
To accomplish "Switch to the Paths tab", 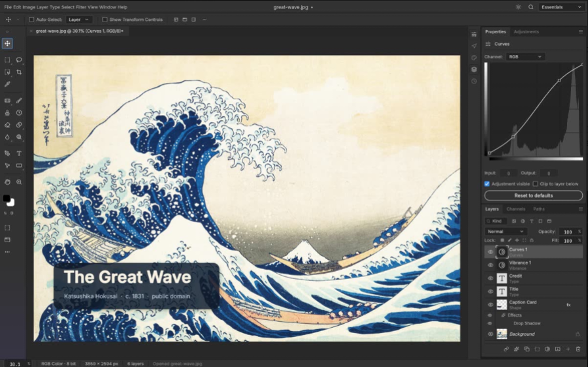I will [539, 209].
